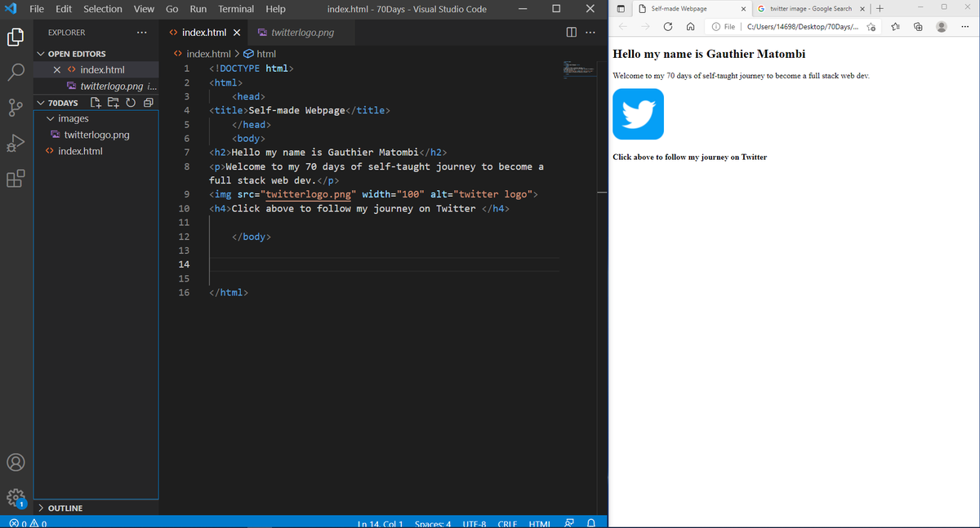Open Edge settings and more menu
Image resolution: width=980 pixels, height=528 pixels.
(965, 27)
